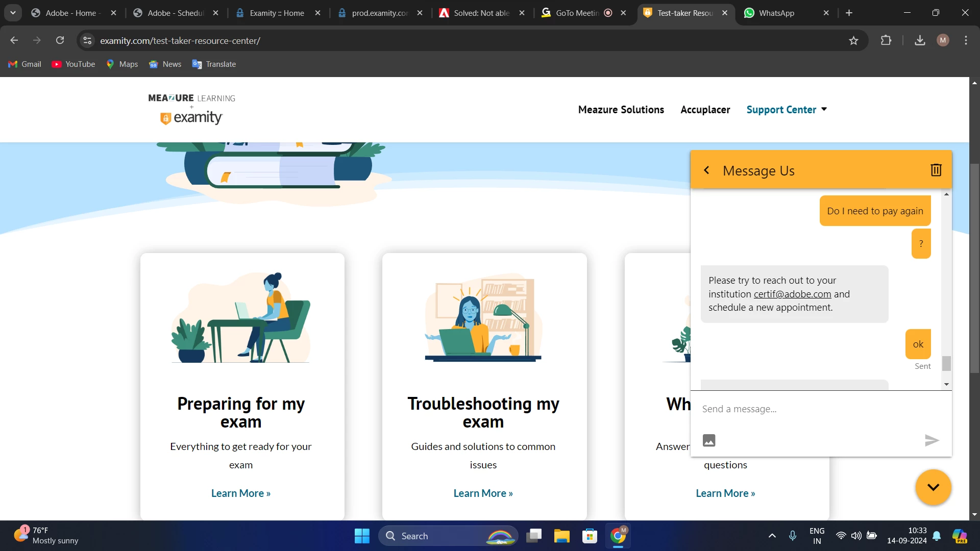Switch to the WhatsApp browser tab
Screen dimensions: 980x551
pyautogui.click(x=776, y=13)
